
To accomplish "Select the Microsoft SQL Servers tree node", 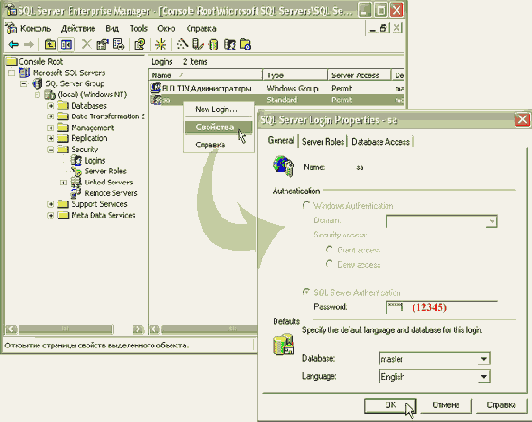I will pos(69,73).
